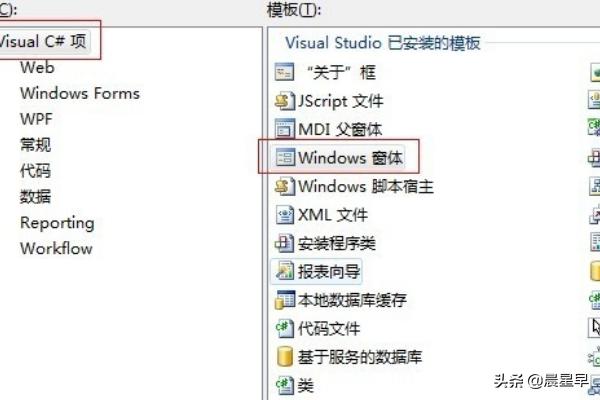Screen dimensions: 600x400
Task: Select the "关于" 框 template icon
Action: pos(285,72)
